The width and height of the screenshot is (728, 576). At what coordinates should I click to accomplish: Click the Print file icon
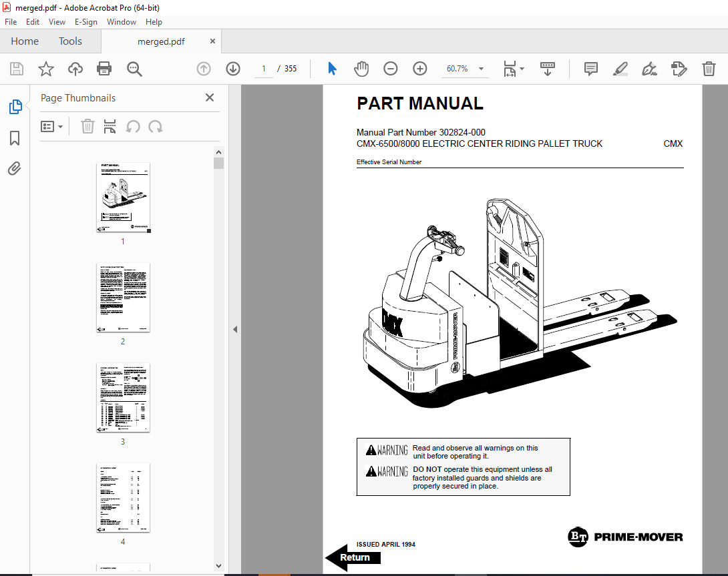coord(104,69)
